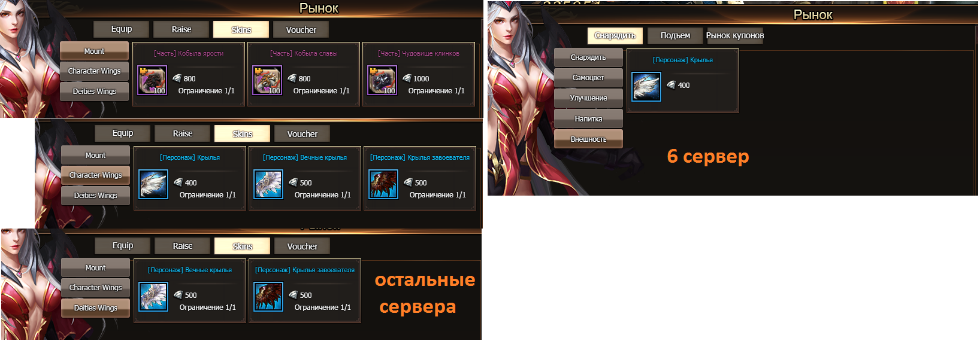Select Deities Wings in the bottom panel
The height and width of the screenshot is (341, 980).
click(95, 308)
